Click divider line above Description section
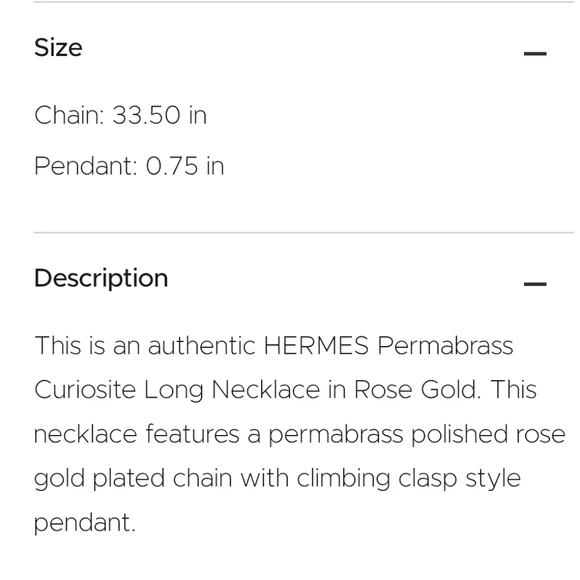Viewport: 580px width, 580px height. click(304, 233)
